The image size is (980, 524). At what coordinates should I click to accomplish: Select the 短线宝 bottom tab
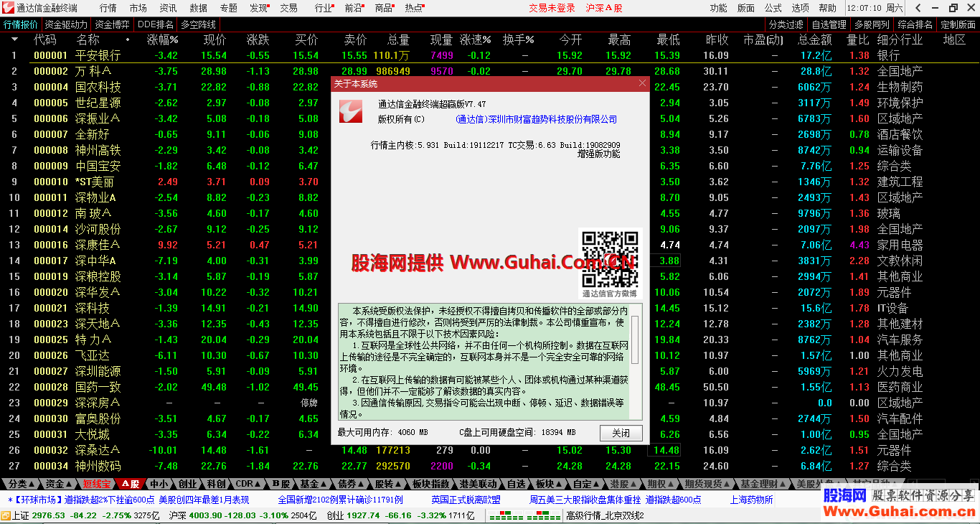point(97,484)
